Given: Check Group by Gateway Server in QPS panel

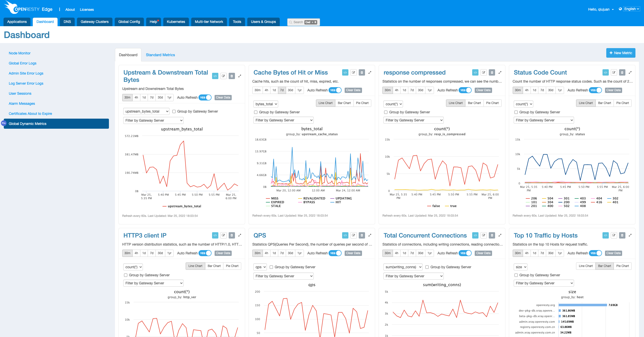Looking at the screenshot, I should point(271,267).
